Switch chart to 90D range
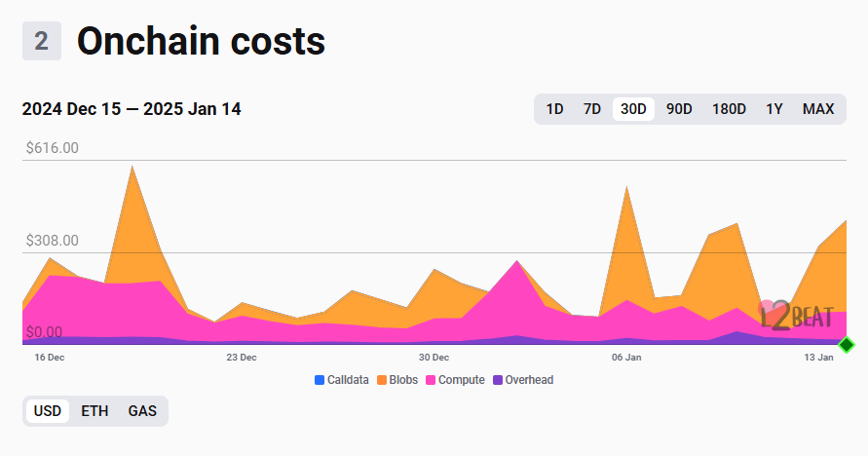 (x=679, y=109)
